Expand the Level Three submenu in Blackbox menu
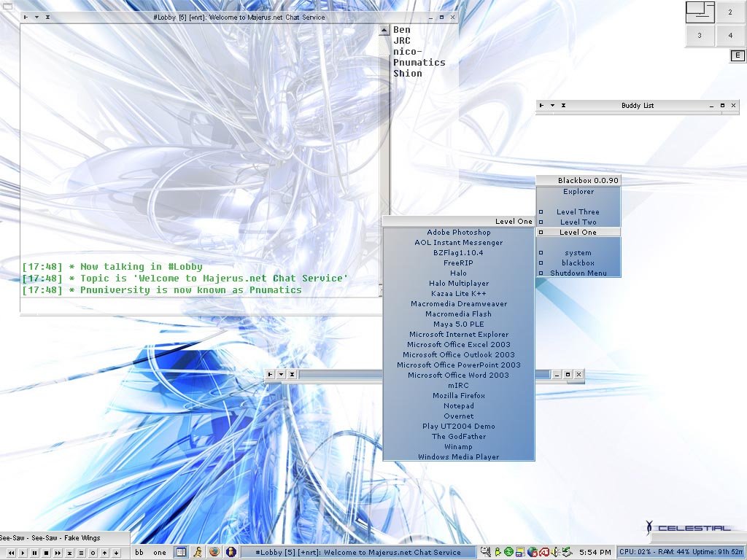Image resolution: width=747 pixels, height=560 pixels. point(578,212)
